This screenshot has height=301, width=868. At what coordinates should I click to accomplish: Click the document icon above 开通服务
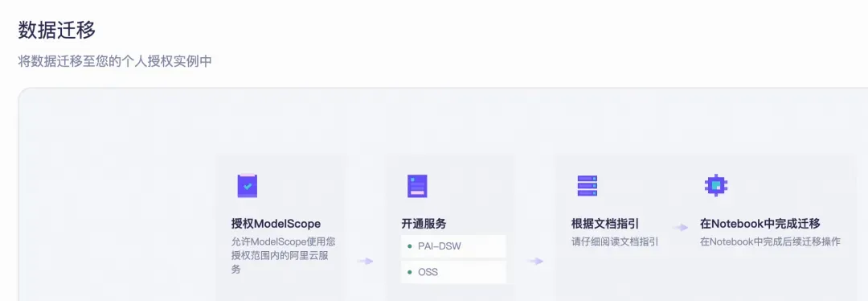pyautogui.click(x=417, y=186)
